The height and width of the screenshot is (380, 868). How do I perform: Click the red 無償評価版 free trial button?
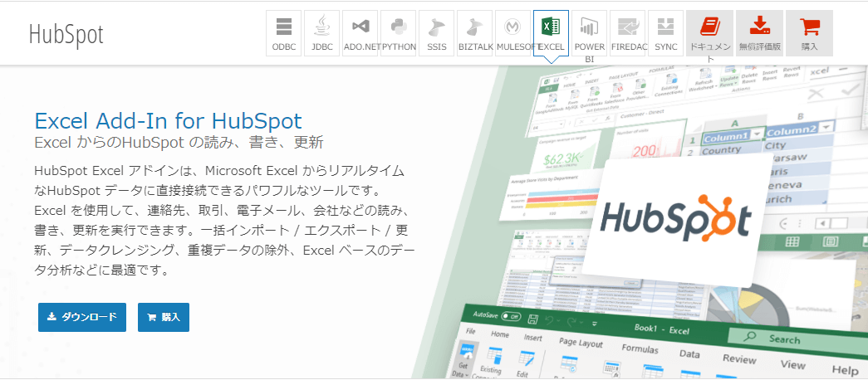tap(759, 33)
